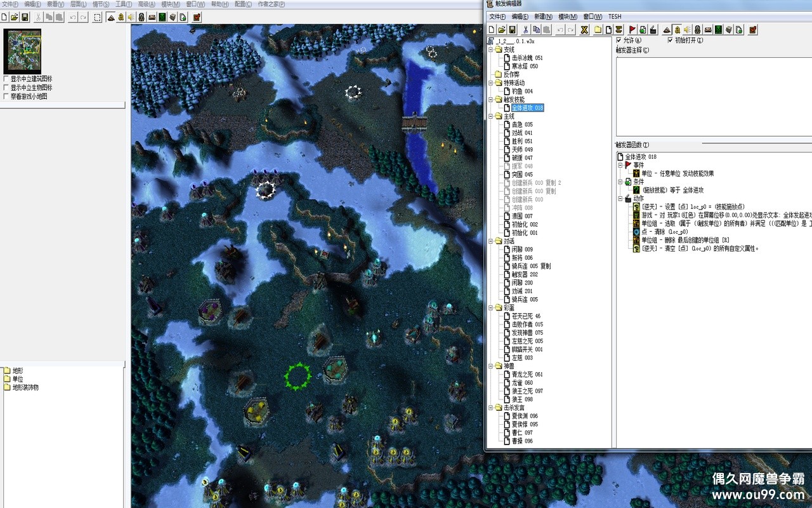The height and width of the screenshot is (508, 812).
Task: Select the 单位 folder in left palette
Action: 17,378
